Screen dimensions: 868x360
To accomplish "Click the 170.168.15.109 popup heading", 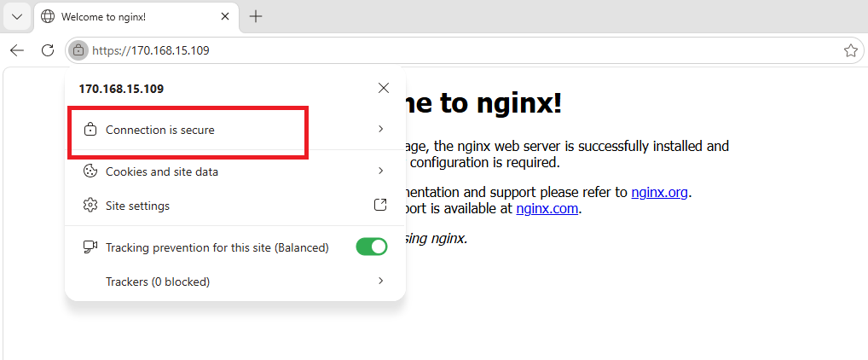I will [121, 89].
